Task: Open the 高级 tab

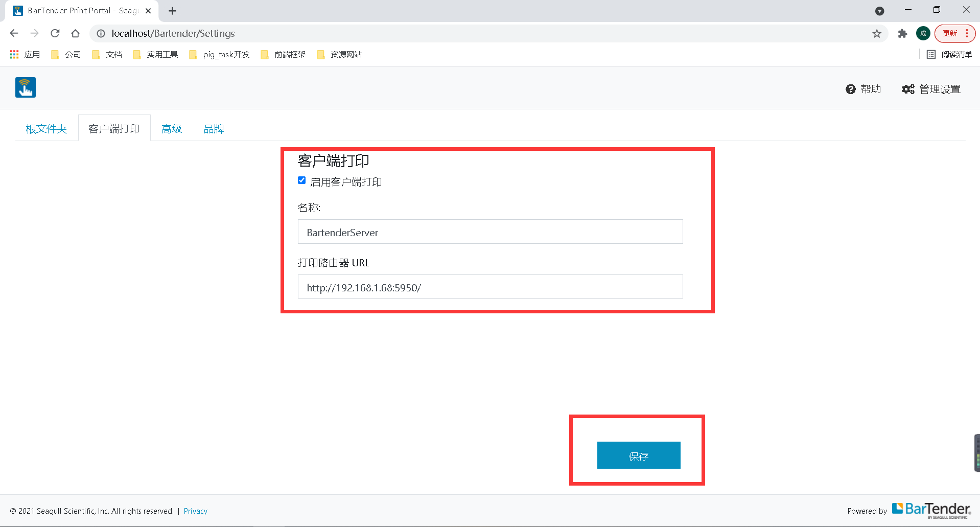Action: pyautogui.click(x=172, y=129)
